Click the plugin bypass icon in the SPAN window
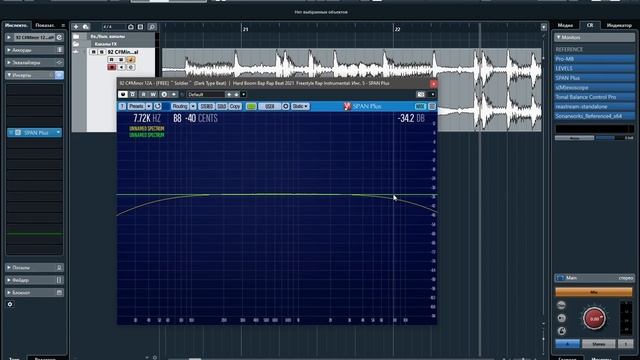Viewport: 640px width, 360px height. coord(123,94)
